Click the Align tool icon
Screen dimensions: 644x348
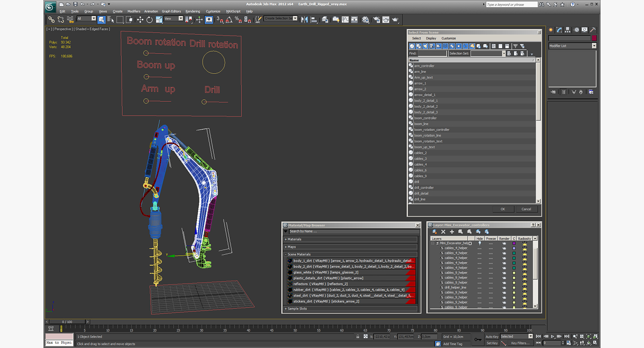click(x=315, y=20)
